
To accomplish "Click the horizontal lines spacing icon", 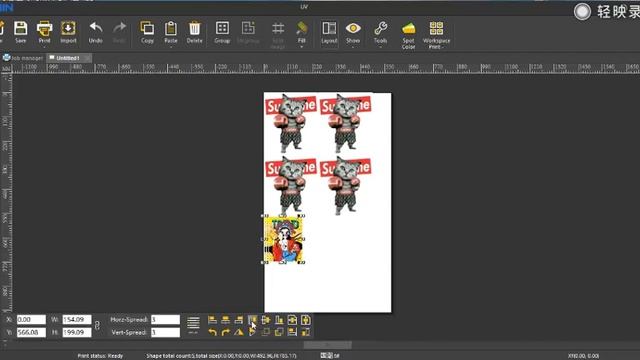I will pos(193,323).
